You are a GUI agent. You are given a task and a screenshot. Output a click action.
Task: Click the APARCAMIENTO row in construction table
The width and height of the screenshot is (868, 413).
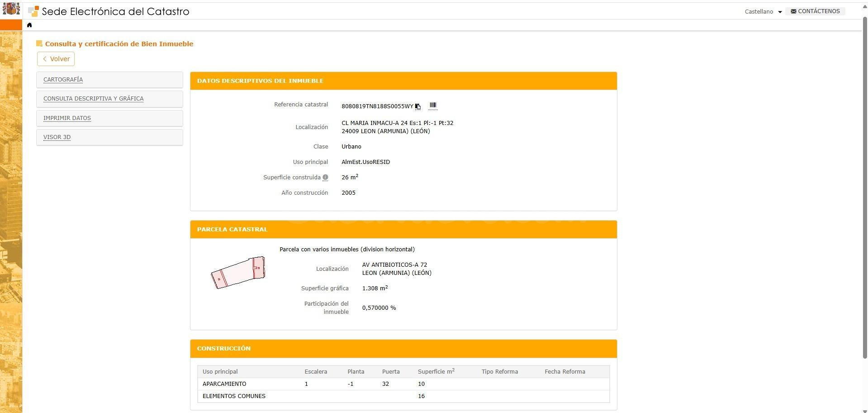pos(403,384)
